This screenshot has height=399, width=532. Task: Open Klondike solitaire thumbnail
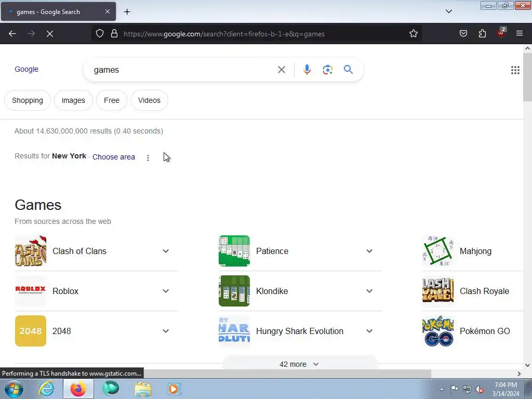pos(234,291)
